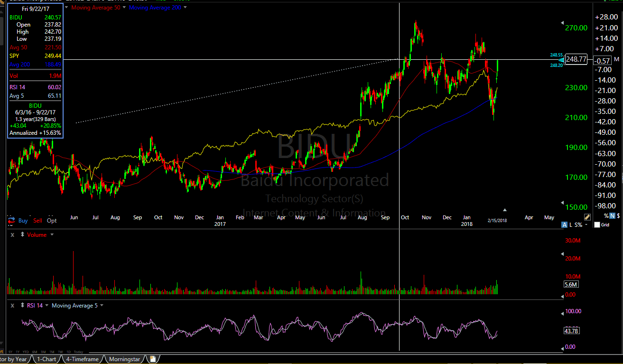Click the small triangle marker above 2/15/2018

pyautogui.click(x=505, y=209)
